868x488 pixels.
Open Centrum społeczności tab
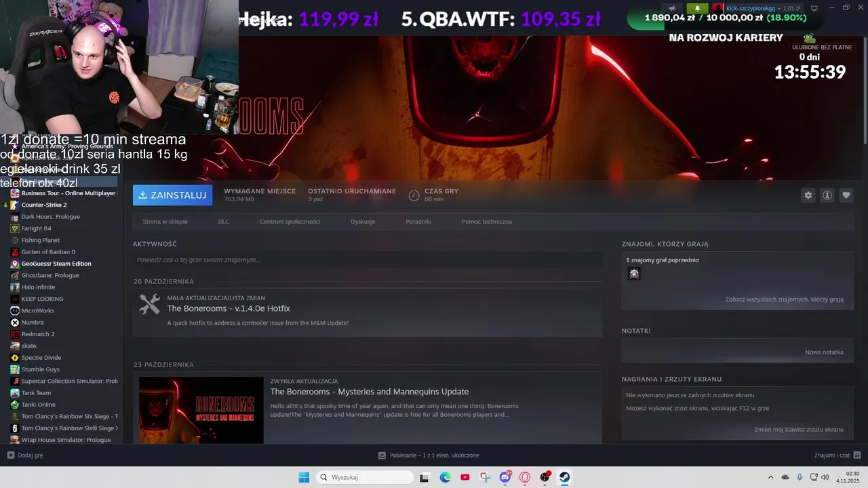pos(290,222)
